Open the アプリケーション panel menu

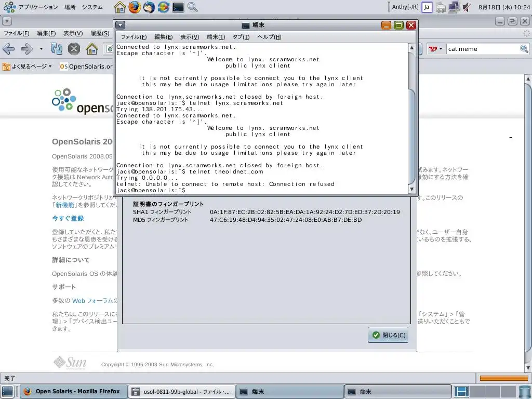click(x=38, y=7)
